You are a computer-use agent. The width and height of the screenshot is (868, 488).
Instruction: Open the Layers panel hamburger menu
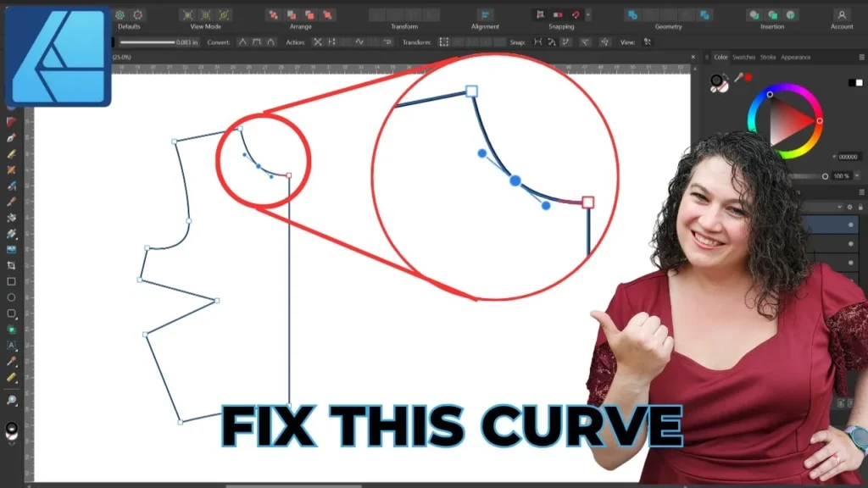[862, 192]
